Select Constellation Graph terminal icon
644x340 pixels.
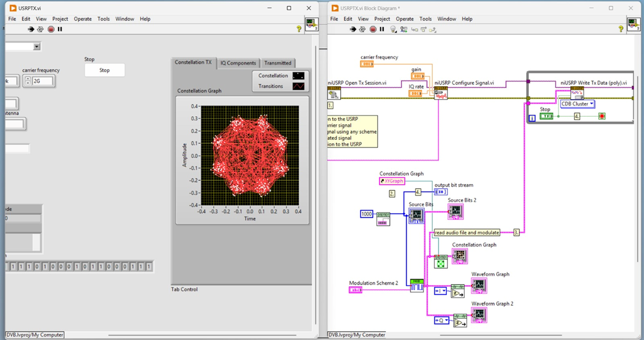[x=460, y=256]
